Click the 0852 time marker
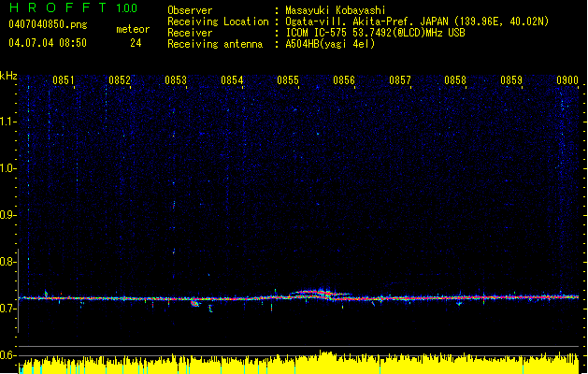The width and height of the screenshot is (588, 374). point(120,80)
